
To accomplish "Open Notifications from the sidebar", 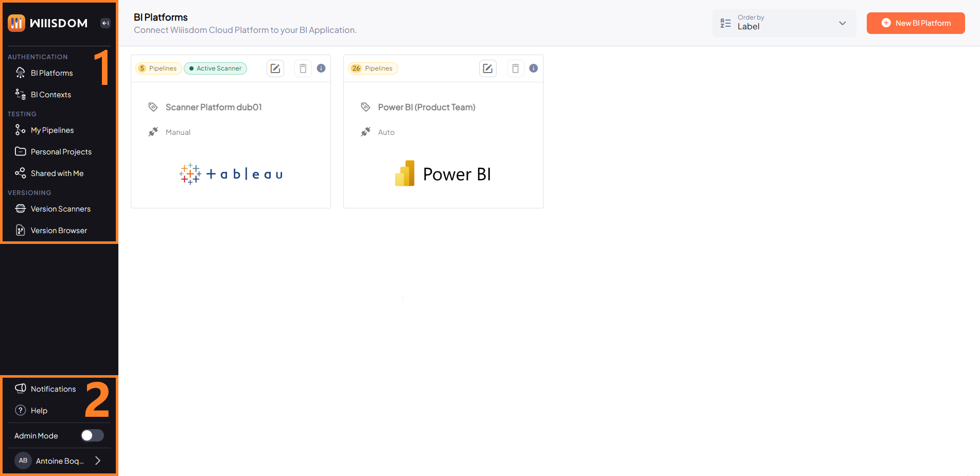I will click(x=53, y=389).
